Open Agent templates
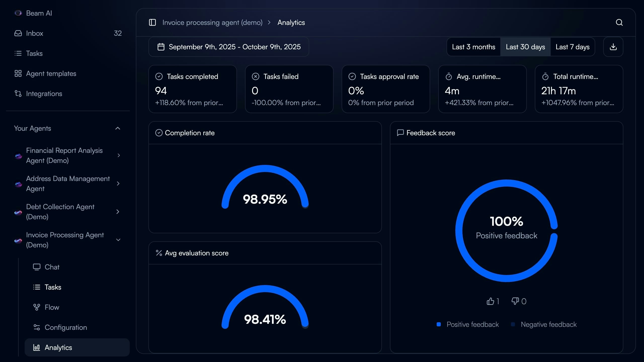 (x=51, y=73)
